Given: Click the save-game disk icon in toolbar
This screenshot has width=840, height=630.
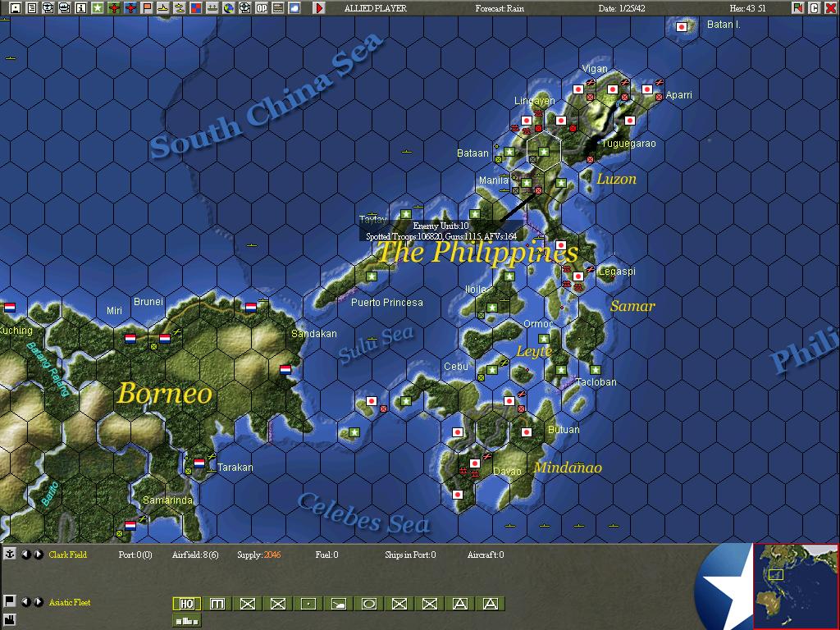Looking at the screenshot, I should pos(16,8).
